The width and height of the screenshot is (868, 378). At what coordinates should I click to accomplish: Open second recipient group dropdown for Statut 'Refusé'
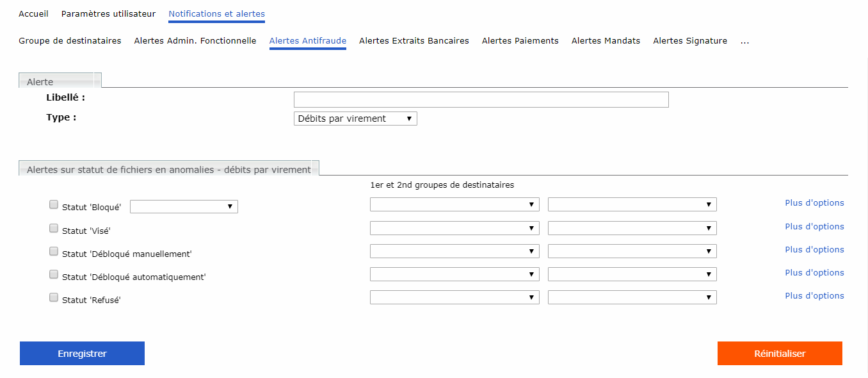pyautogui.click(x=632, y=297)
